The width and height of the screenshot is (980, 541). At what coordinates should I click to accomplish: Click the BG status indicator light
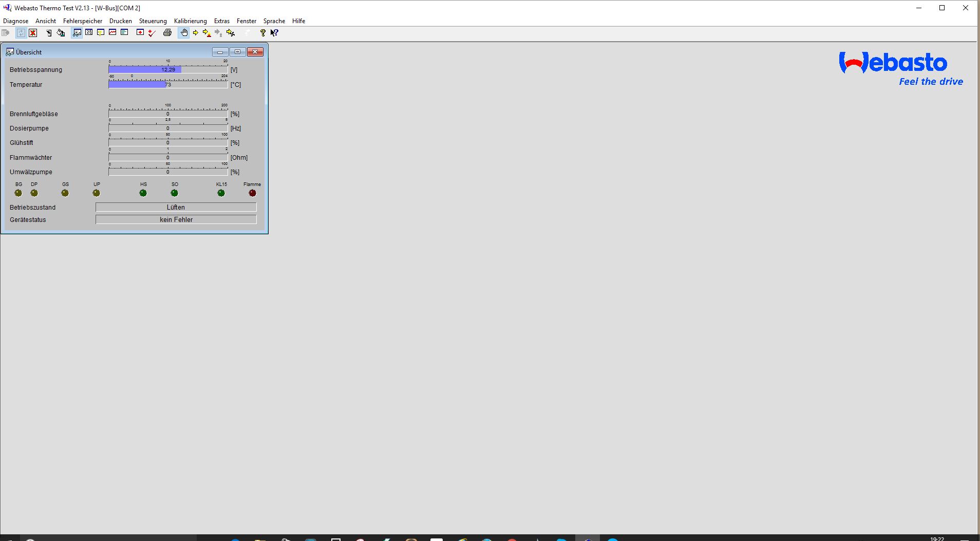pyautogui.click(x=18, y=193)
